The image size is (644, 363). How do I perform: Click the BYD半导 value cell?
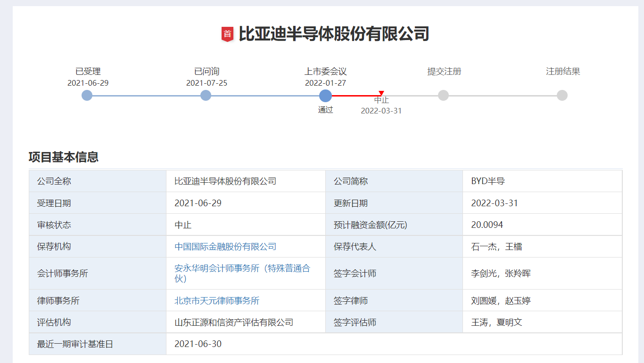pos(543,181)
